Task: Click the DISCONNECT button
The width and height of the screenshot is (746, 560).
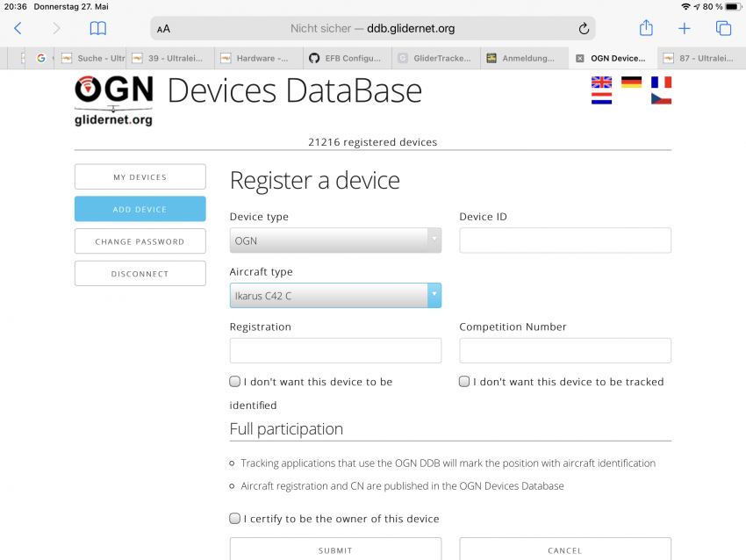Action: (x=140, y=274)
